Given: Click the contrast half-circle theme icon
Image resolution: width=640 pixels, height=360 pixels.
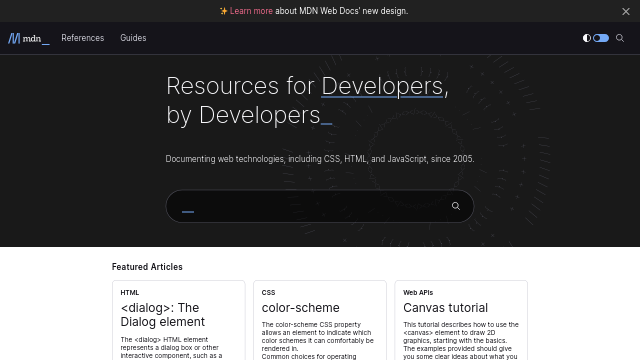Looking at the screenshot, I should [587, 38].
